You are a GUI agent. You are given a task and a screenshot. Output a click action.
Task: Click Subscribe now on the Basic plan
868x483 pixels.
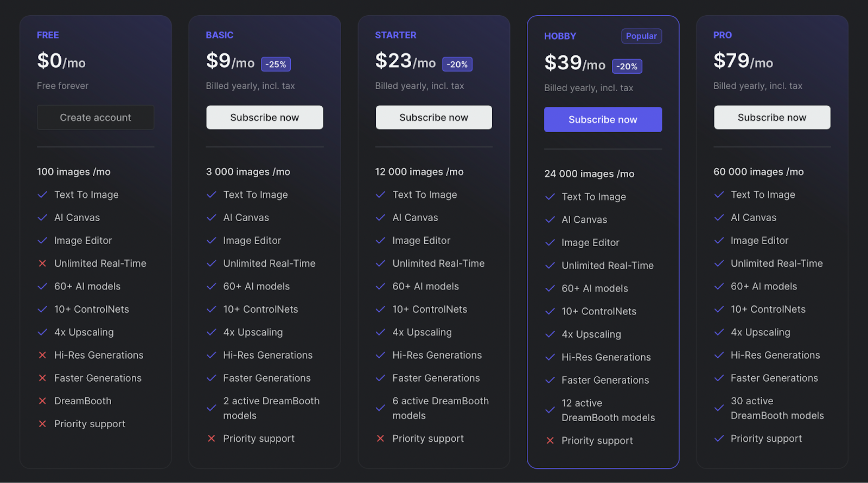(265, 118)
